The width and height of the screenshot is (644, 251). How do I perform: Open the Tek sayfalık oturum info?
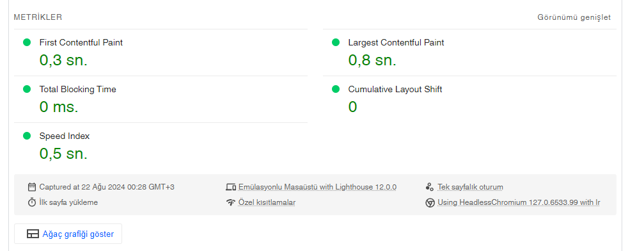470,187
